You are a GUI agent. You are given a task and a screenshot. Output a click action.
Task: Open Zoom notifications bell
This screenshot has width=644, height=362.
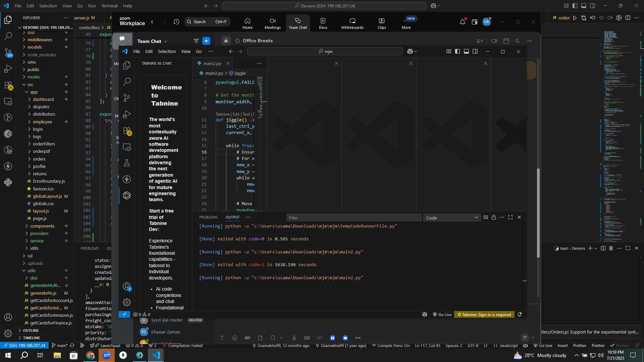point(463,22)
